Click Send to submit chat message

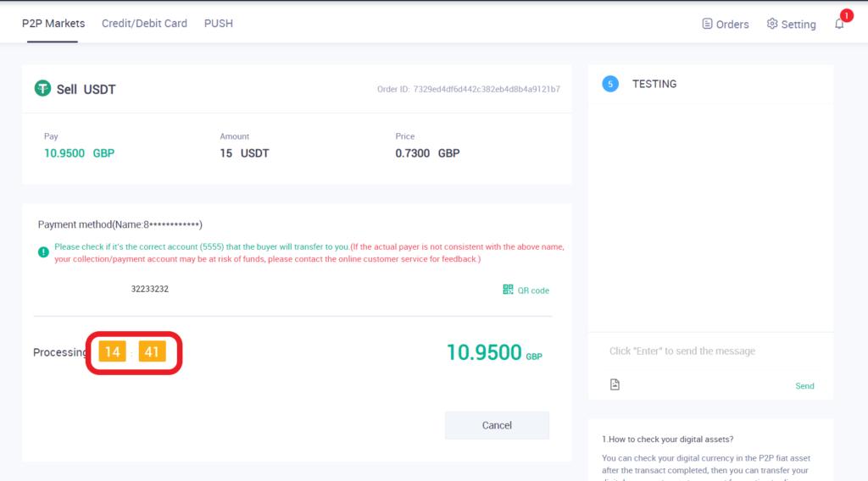pos(804,386)
